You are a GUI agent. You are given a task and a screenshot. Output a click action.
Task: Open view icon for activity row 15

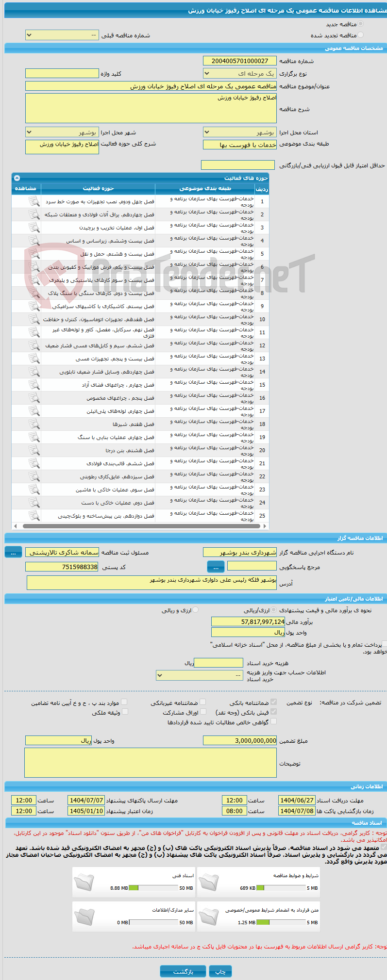click(34, 385)
